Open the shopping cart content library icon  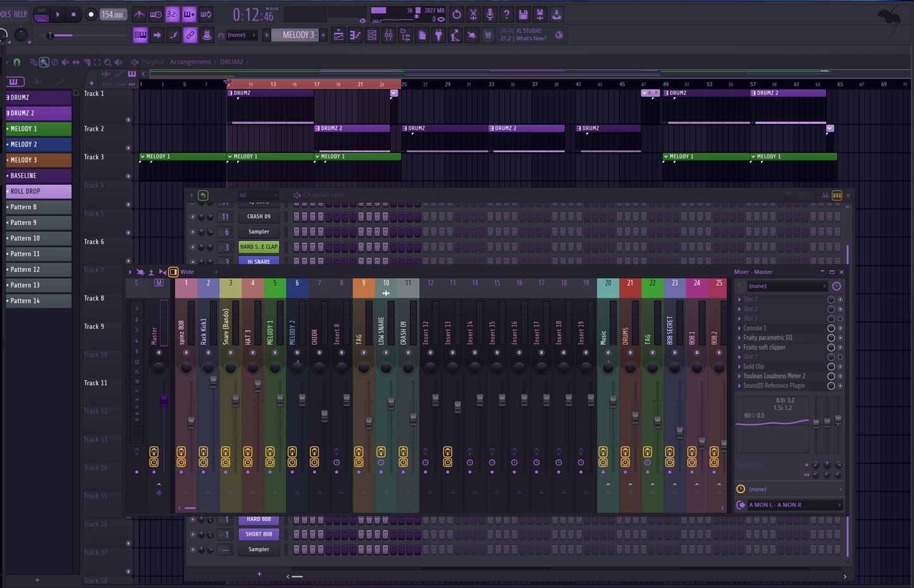488,35
